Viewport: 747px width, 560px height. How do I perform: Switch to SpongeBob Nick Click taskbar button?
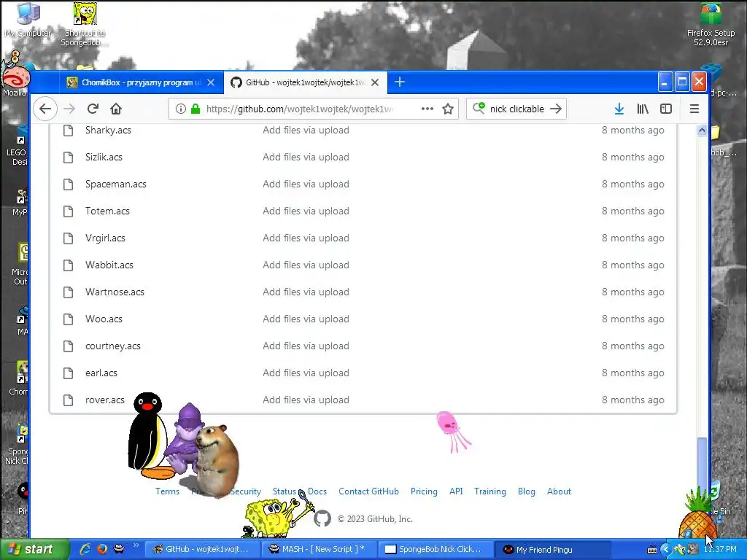tap(435, 550)
